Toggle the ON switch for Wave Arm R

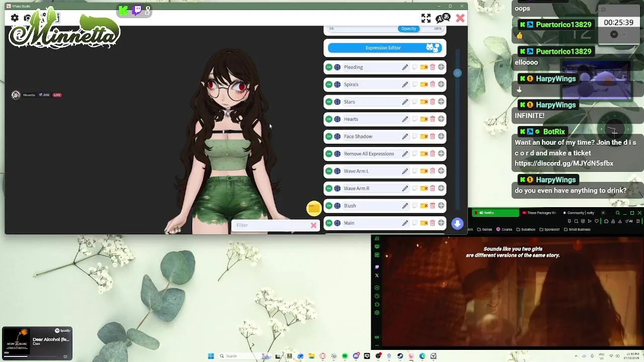[x=329, y=189]
